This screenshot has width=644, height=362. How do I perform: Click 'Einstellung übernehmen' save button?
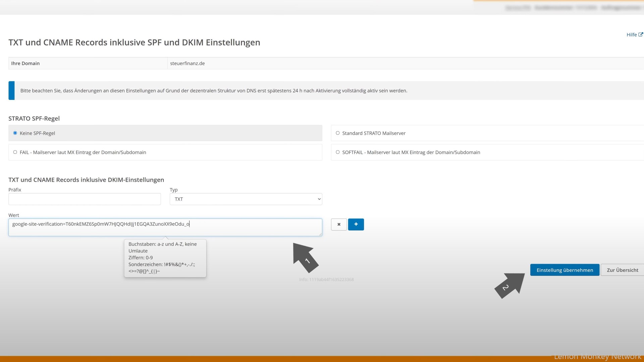click(x=565, y=269)
